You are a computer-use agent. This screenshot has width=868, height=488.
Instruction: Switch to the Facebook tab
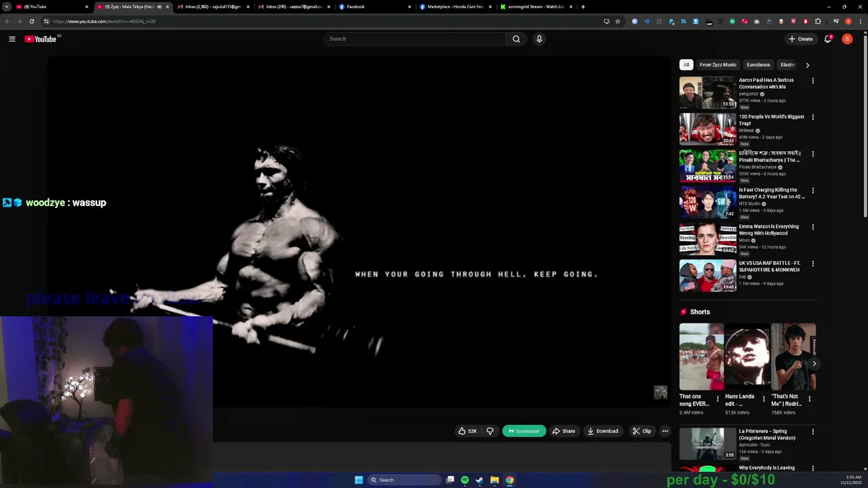coord(375,7)
